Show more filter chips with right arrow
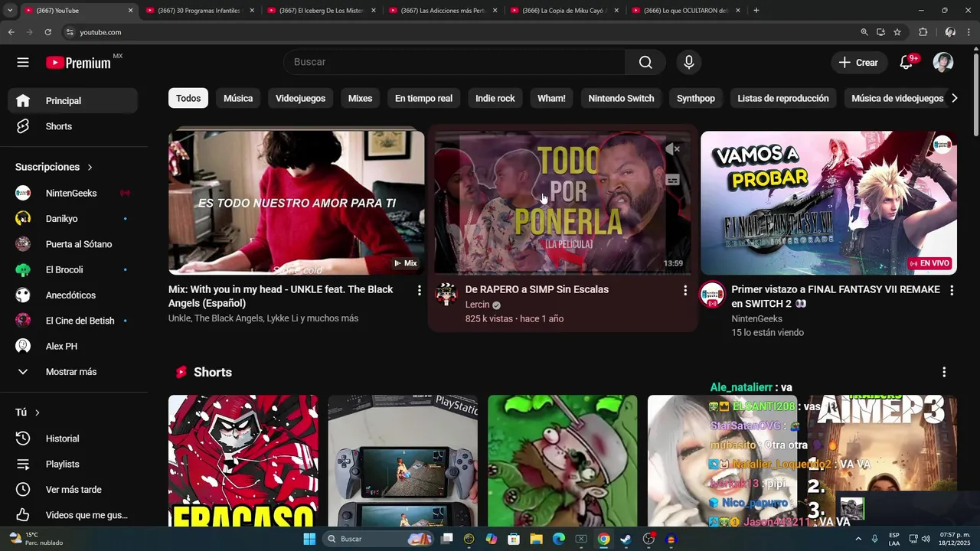The image size is (980, 551). (x=954, y=98)
